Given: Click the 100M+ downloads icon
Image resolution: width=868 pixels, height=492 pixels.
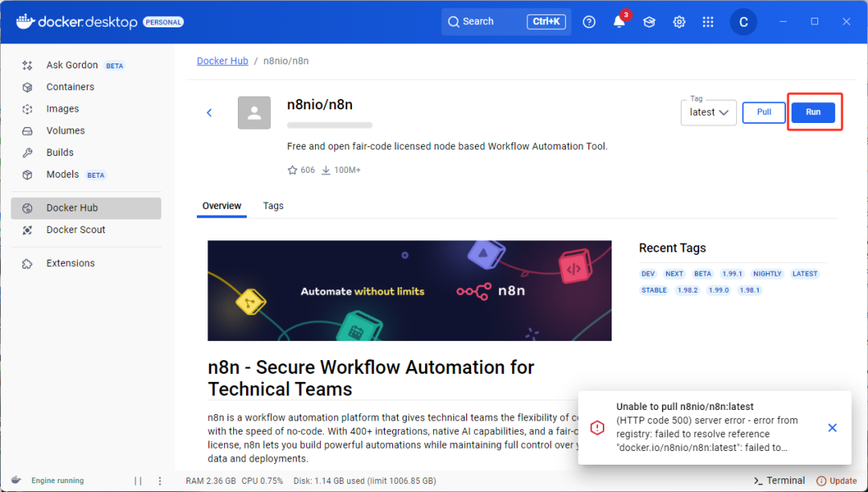Looking at the screenshot, I should (326, 170).
